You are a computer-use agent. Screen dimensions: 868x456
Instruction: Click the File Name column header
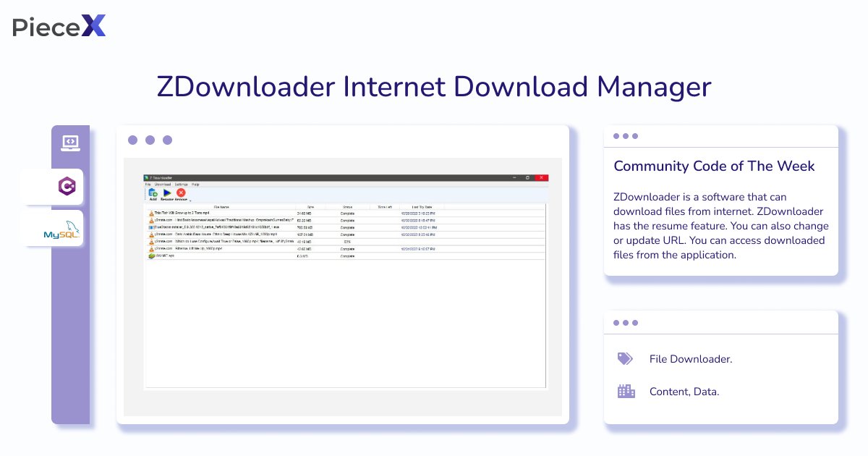click(221, 206)
